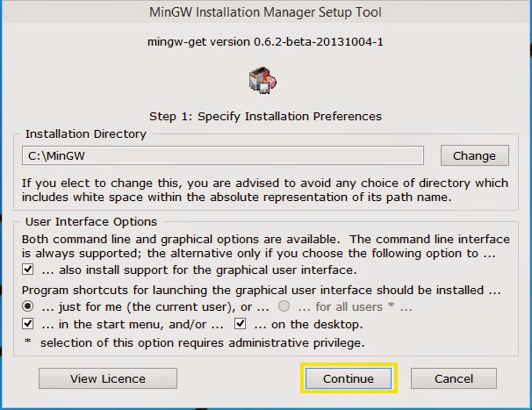Toggle the 'on the desktop' checkbox
Screen dimensions: 532x410
(x=241, y=324)
